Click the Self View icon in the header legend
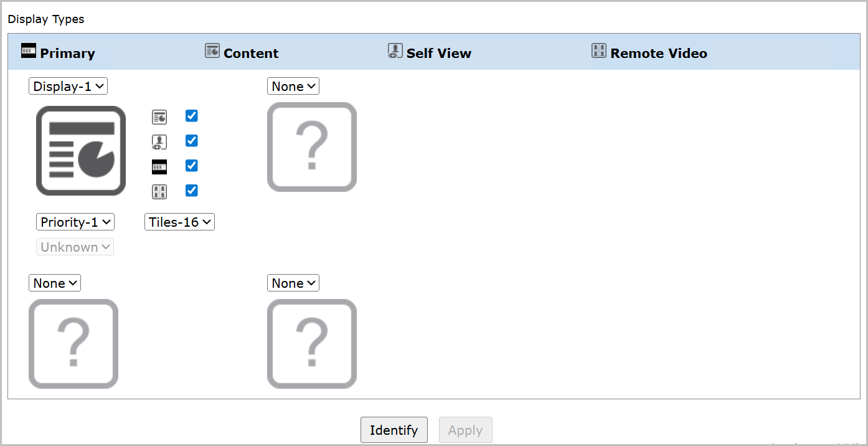868x446 pixels. (395, 51)
